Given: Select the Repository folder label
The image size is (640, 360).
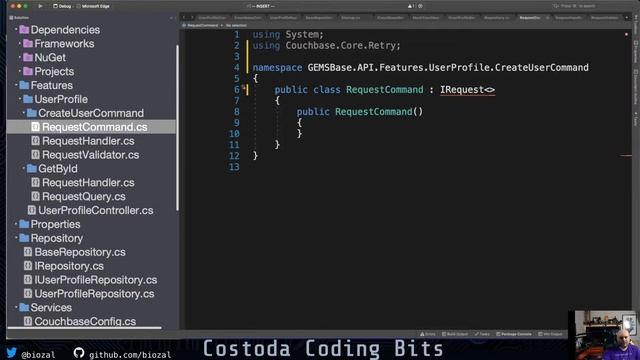Looking at the screenshot, I should (57, 238).
